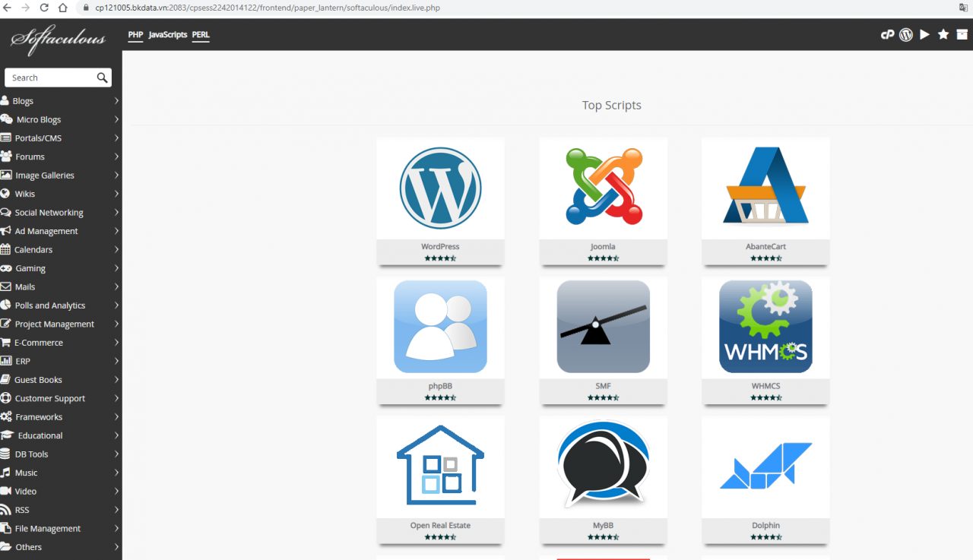
Task: Click the Softaculous logo
Action: click(x=58, y=40)
